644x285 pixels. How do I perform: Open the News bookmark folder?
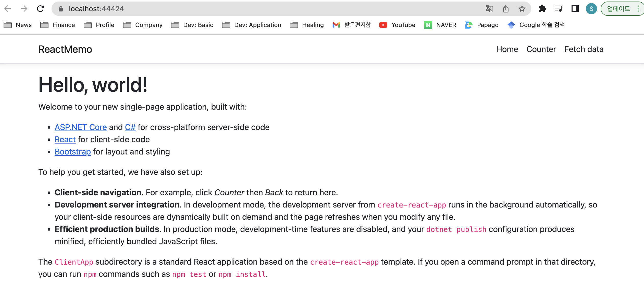point(18,25)
